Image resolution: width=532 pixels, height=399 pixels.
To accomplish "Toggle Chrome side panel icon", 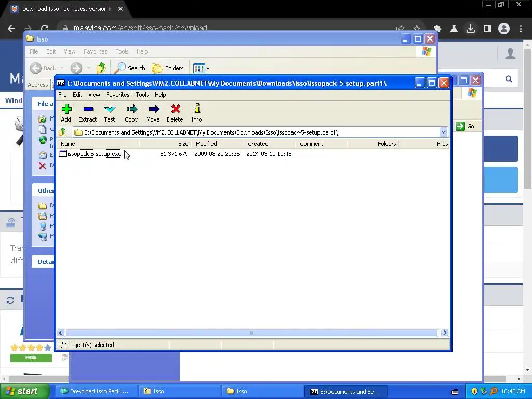I will point(487,29).
